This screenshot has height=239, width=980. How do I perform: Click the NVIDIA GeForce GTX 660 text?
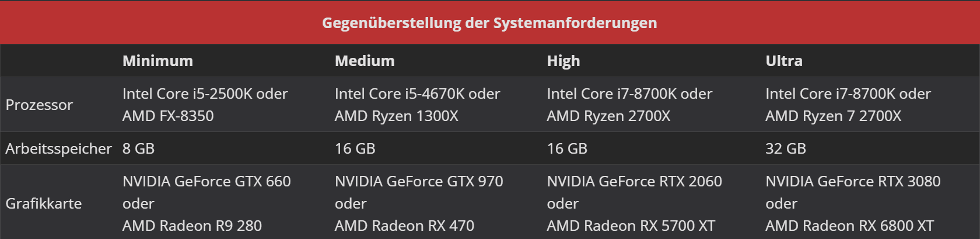206,181
